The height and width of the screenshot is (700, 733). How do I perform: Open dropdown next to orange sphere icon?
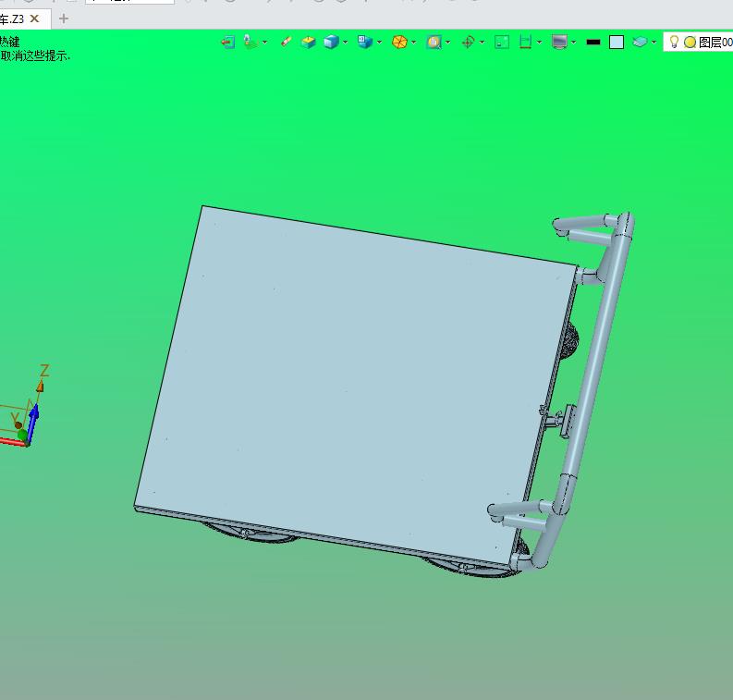click(x=414, y=43)
